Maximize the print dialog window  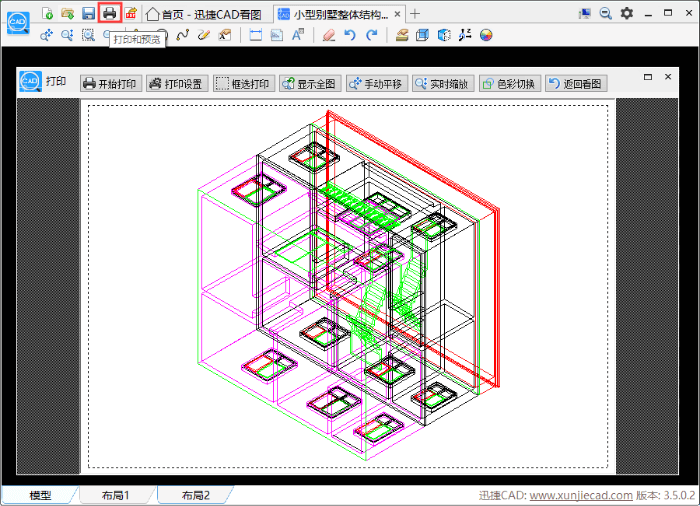click(648, 77)
